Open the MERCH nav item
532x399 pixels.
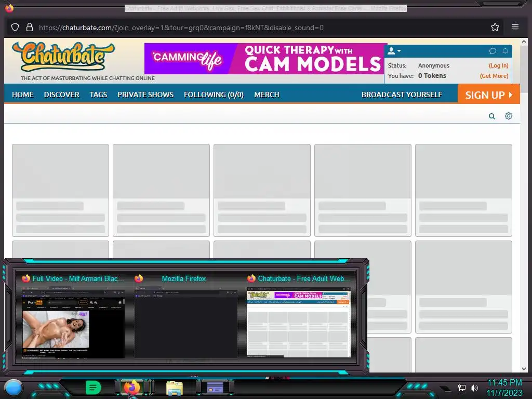(x=267, y=95)
